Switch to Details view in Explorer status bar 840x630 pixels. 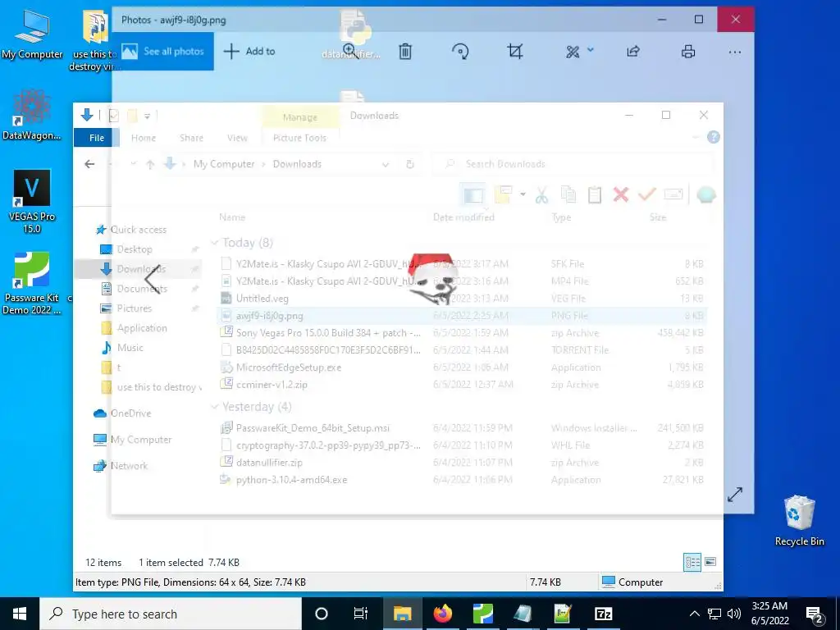coord(692,562)
